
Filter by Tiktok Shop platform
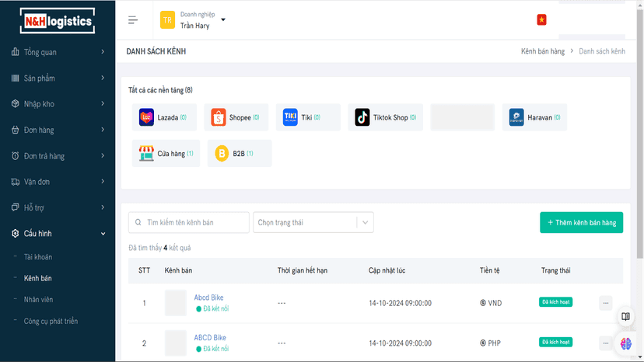pyautogui.click(x=385, y=117)
